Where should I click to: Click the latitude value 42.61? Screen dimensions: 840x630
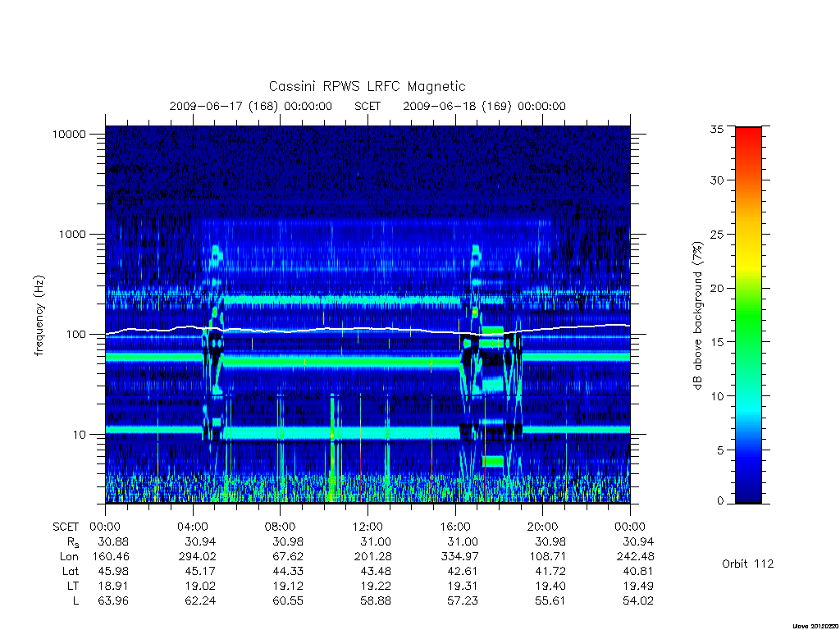click(463, 572)
